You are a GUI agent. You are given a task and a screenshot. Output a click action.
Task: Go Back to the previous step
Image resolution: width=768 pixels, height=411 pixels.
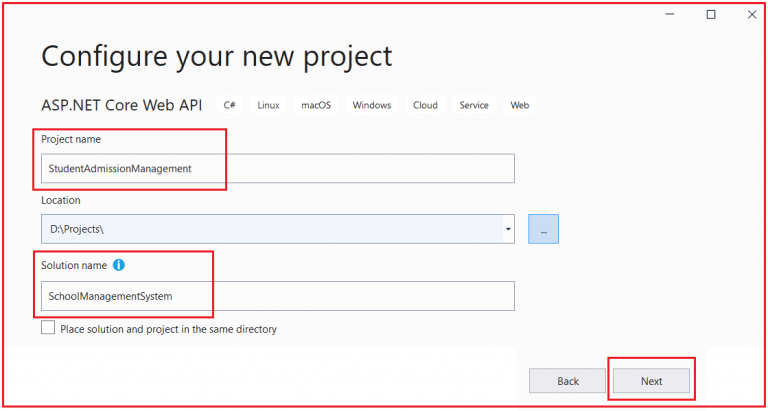pos(568,381)
